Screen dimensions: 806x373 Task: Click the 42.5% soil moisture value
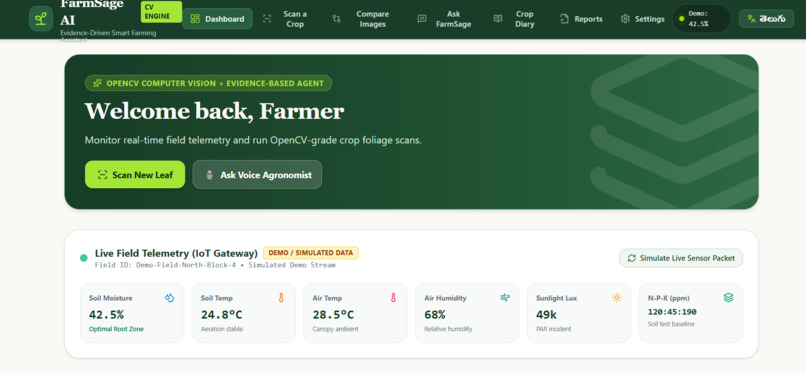pos(106,314)
